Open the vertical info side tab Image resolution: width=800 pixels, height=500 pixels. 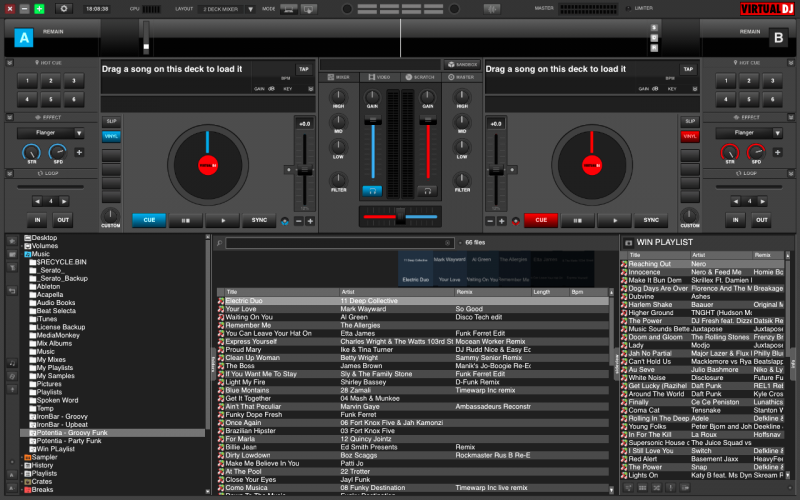pyautogui.click(x=792, y=364)
